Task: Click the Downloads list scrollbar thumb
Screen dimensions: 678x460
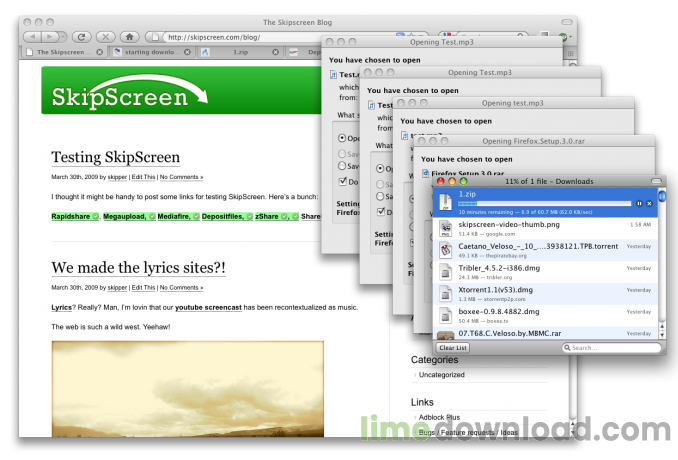Action: point(662,196)
